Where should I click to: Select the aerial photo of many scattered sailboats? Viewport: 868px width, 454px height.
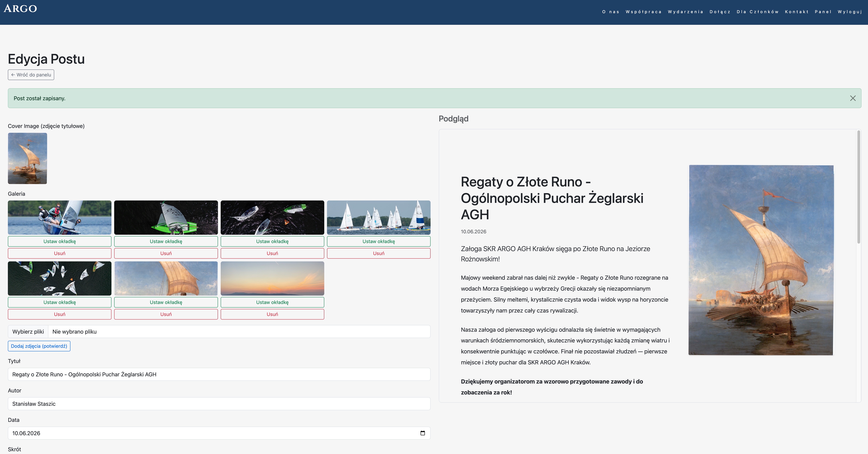[x=60, y=278]
